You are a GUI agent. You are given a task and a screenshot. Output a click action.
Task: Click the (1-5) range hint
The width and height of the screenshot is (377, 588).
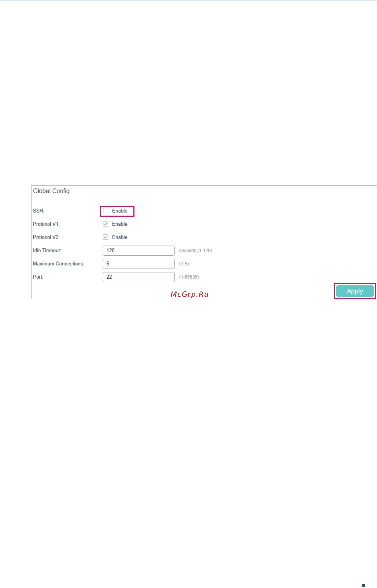pos(184,264)
